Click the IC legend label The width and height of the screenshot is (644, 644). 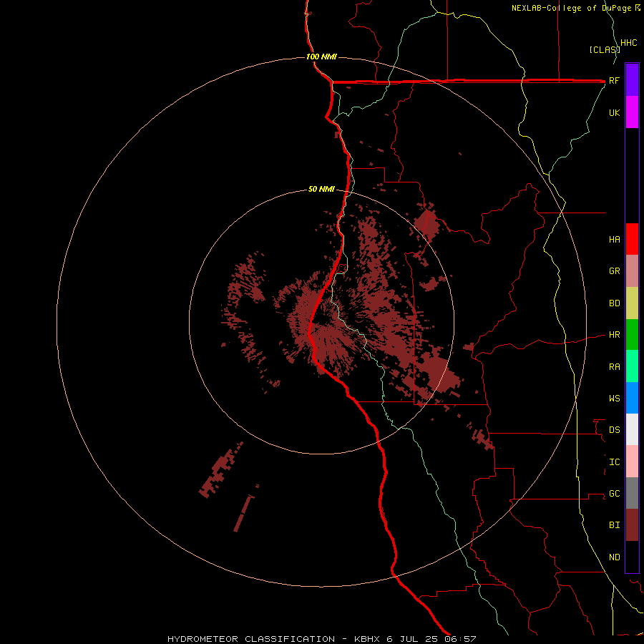(614, 462)
